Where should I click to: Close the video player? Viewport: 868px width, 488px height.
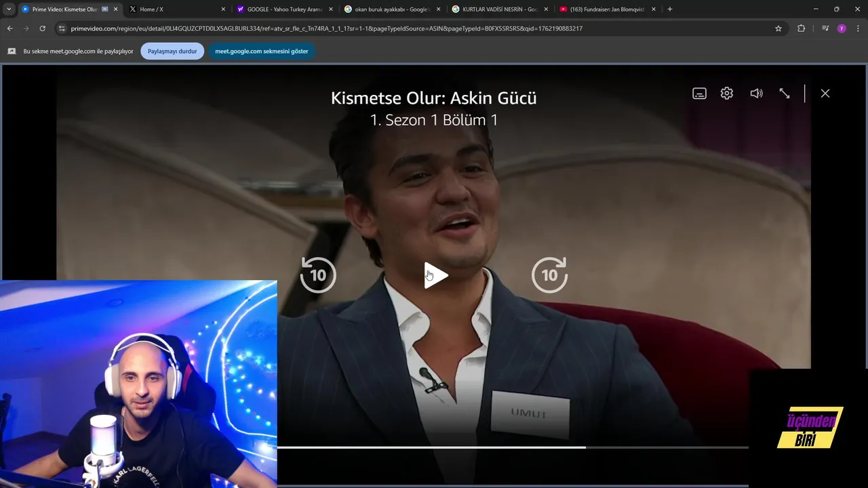coord(825,94)
